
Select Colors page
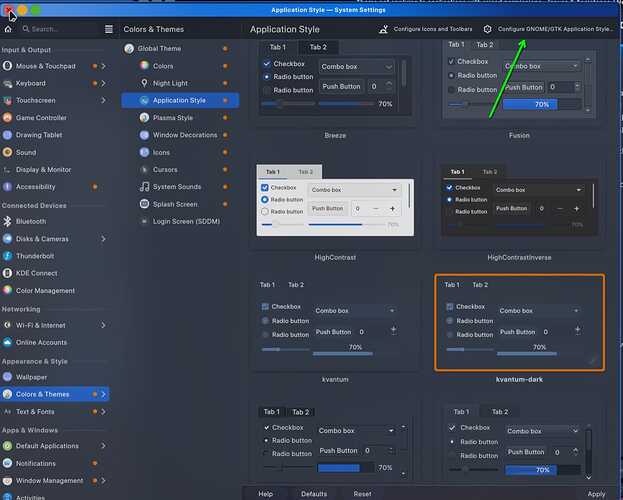[x=180, y=66]
